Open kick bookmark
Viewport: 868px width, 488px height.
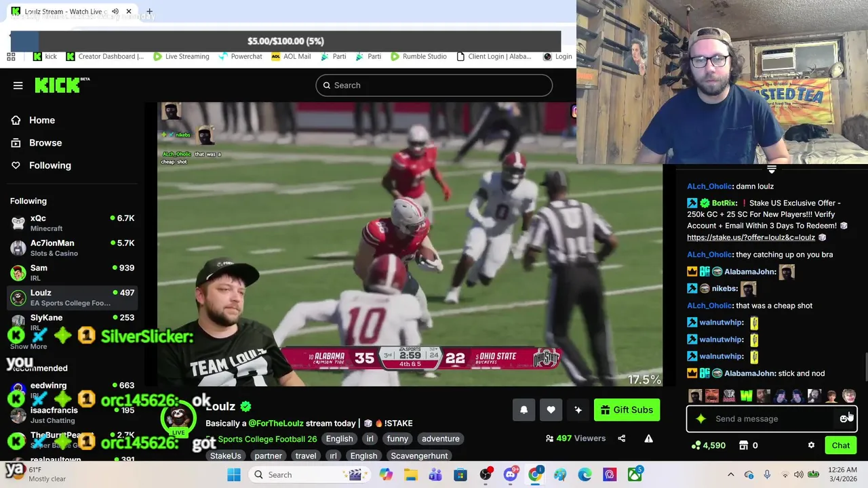(45, 56)
